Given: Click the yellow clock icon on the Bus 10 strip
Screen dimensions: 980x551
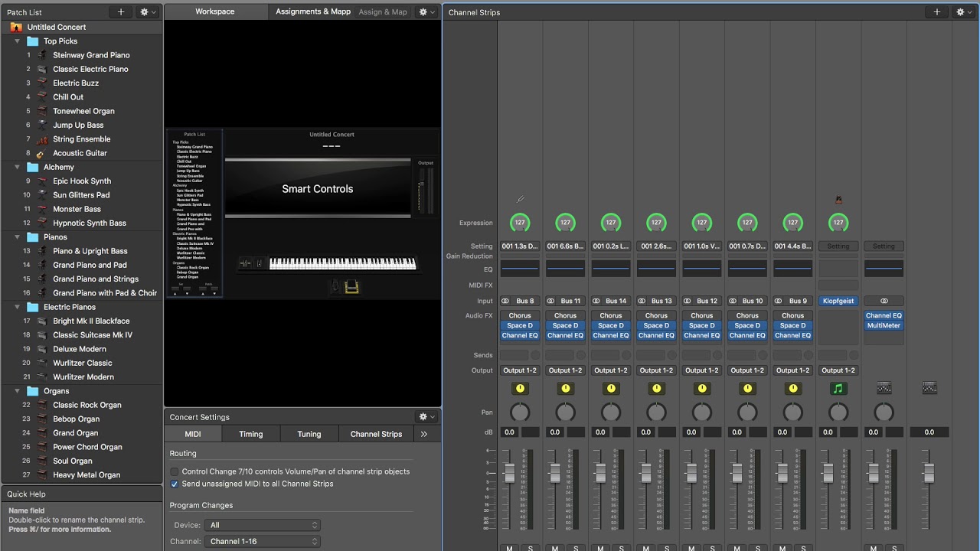Looking at the screenshot, I should (747, 389).
